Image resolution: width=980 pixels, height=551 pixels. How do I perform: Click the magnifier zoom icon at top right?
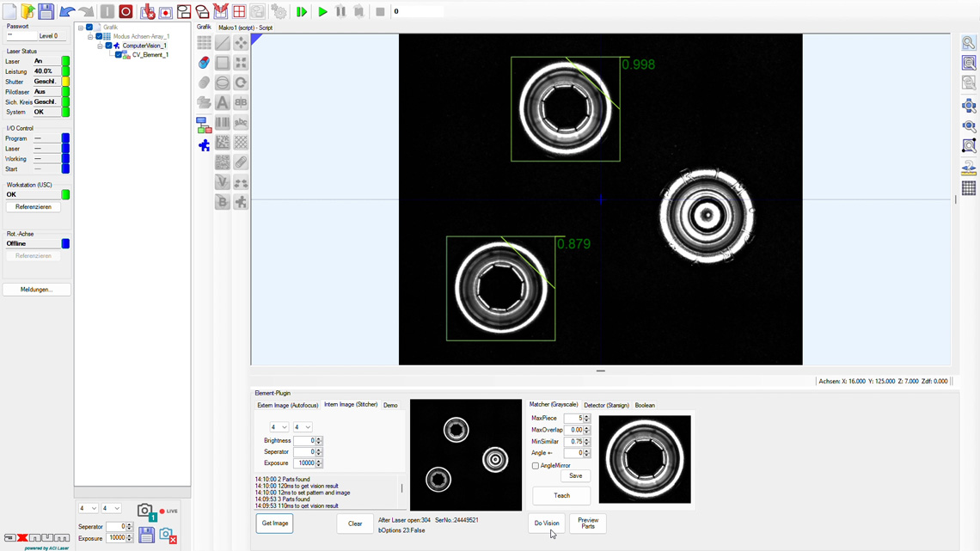click(x=969, y=43)
